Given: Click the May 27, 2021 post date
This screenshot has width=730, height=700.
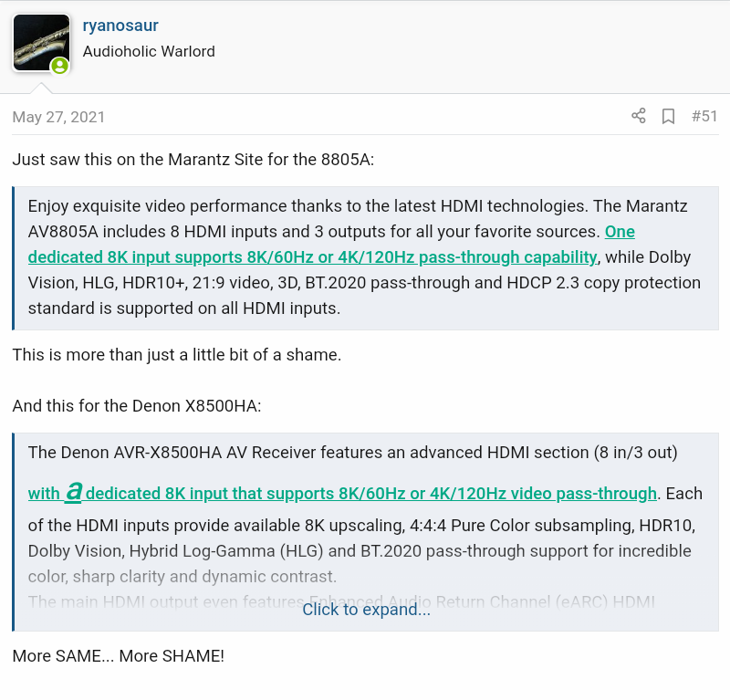Looking at the screenshot, I should click(x=58, y=117).
